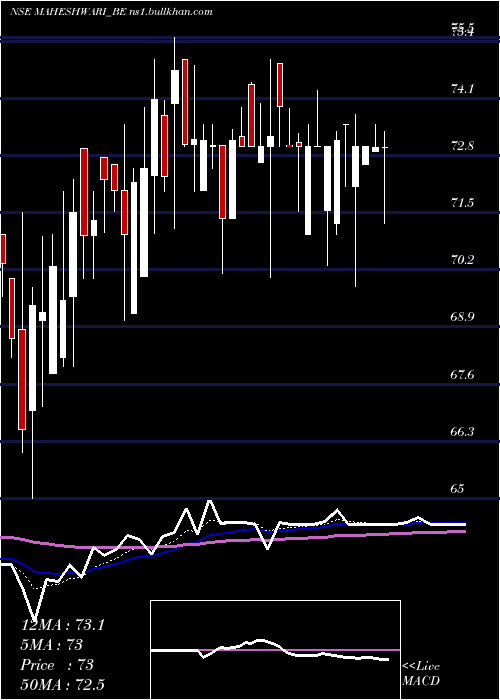Click the 50MA : 72.5 readout
500x700 pixels.
[63, 685]
